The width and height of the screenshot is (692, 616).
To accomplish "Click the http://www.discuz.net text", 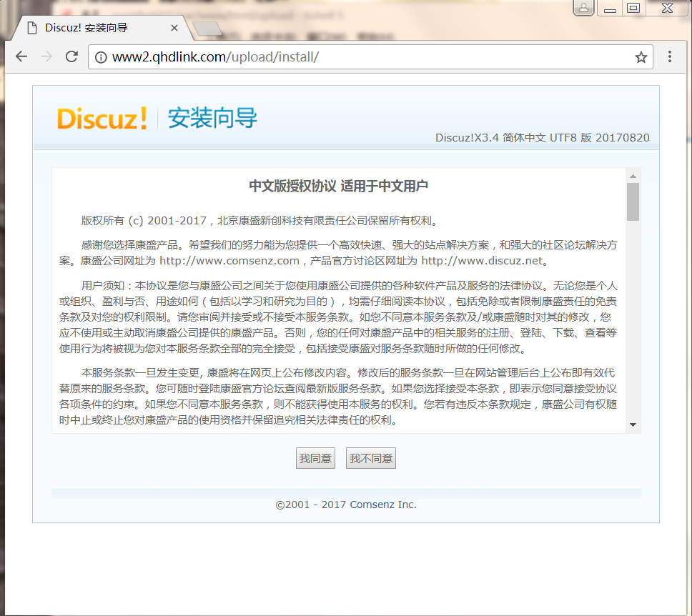I will coord(482,261).
